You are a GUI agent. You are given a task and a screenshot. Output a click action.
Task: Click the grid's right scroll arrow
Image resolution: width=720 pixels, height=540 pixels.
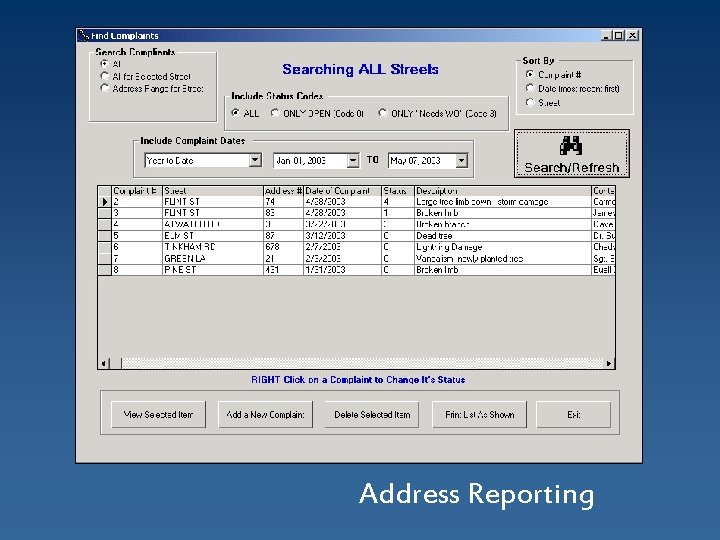coord(609,364)
